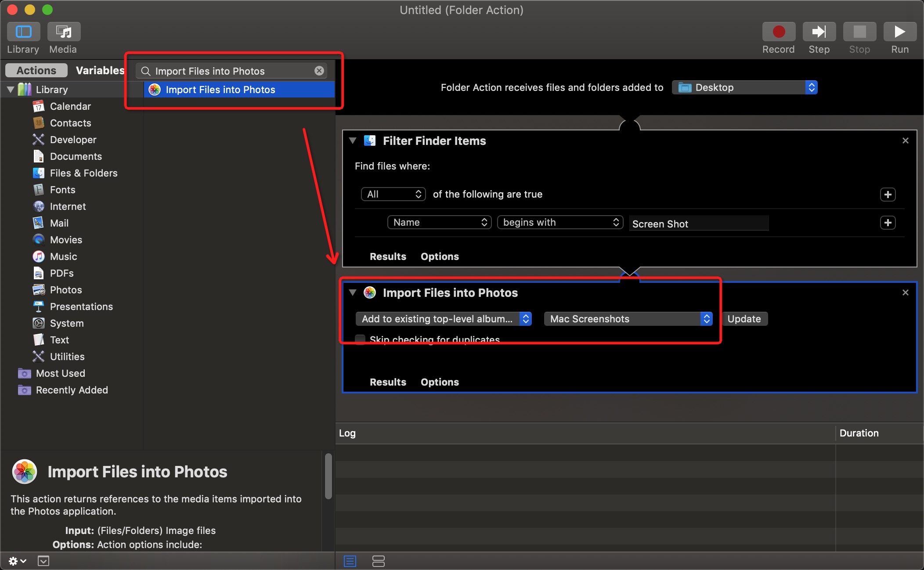The width and height of the screenshot is (924, 570).
Task: Switch to the Variables tab
Action: (x=100, y=70)
